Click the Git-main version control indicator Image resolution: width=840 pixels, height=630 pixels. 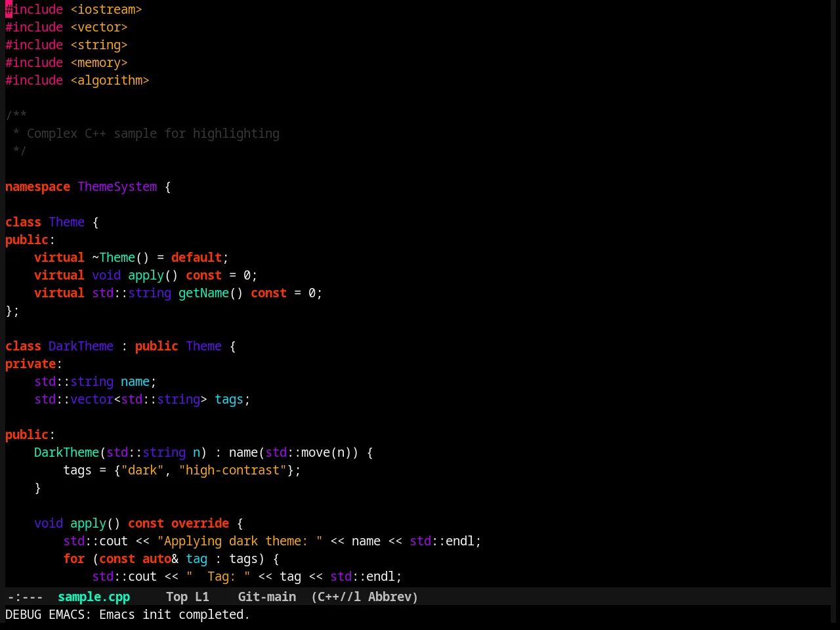(x=267, y=597)
